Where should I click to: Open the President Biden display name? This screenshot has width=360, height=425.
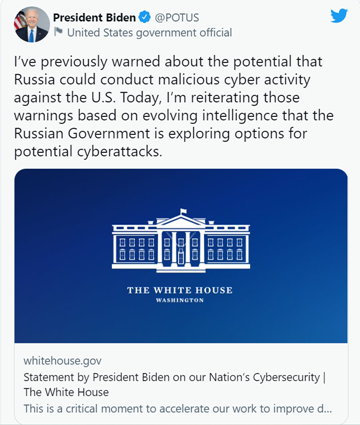point(94,17)
